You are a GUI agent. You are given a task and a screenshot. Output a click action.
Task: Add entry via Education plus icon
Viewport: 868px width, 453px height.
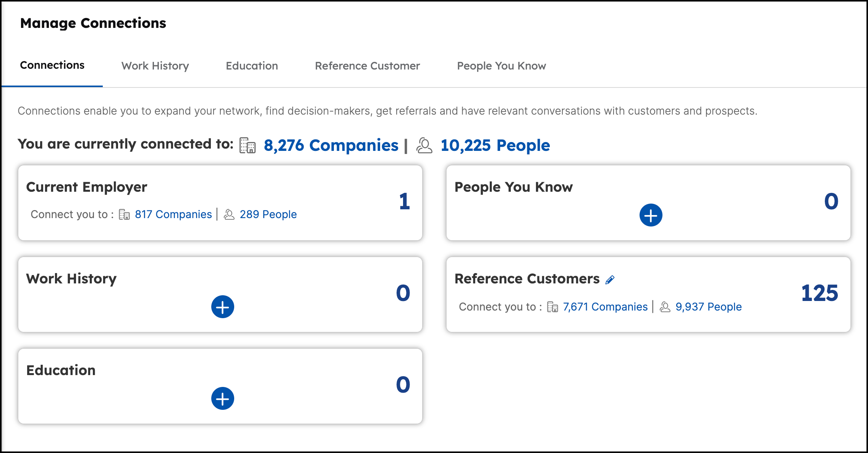pyautogui.click(x=223, y=398)
